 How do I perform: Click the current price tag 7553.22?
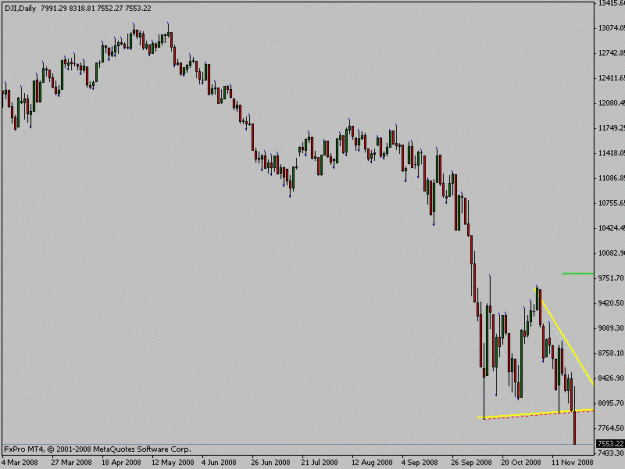[x=610, y=444]
